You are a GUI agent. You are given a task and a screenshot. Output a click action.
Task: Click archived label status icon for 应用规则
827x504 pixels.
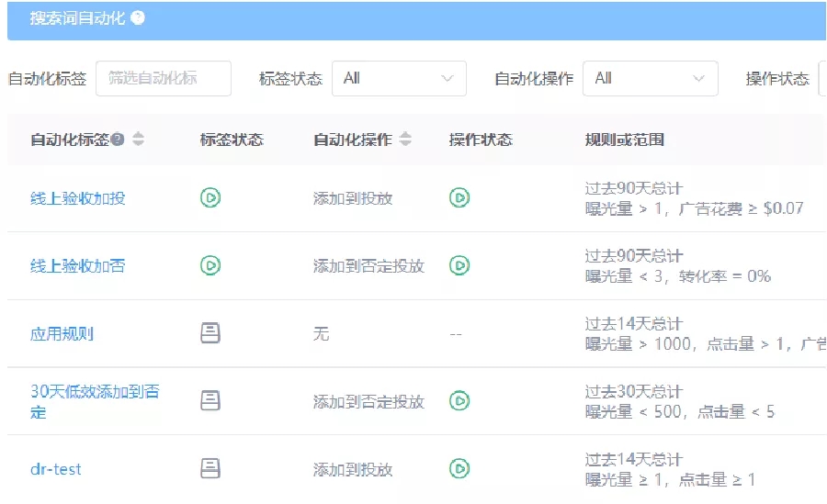tap(210, 333)
